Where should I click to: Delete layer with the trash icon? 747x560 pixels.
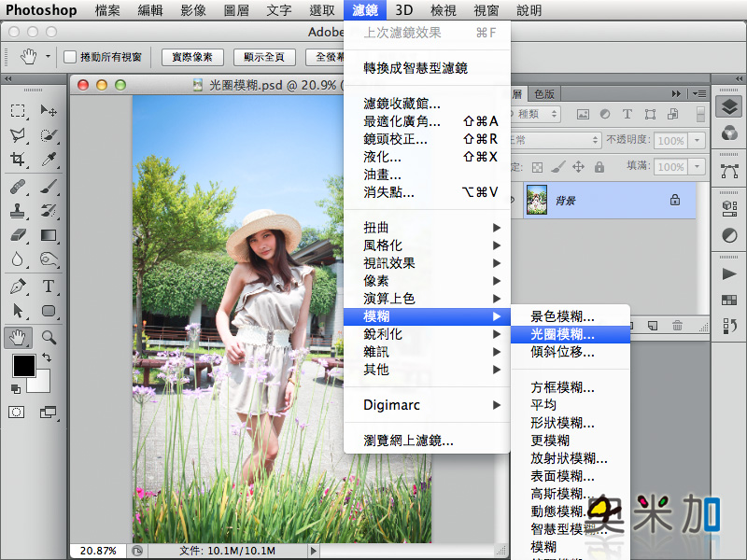(677, 326)
